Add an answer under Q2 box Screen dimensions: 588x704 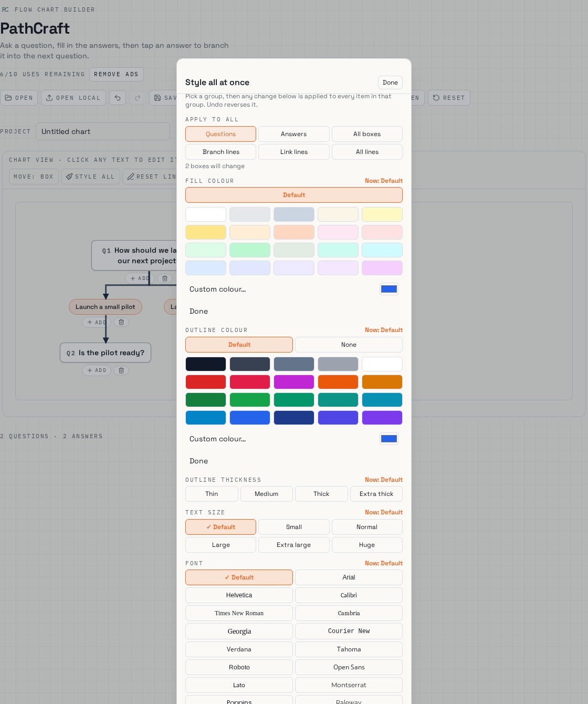click(x=97, y=370)
